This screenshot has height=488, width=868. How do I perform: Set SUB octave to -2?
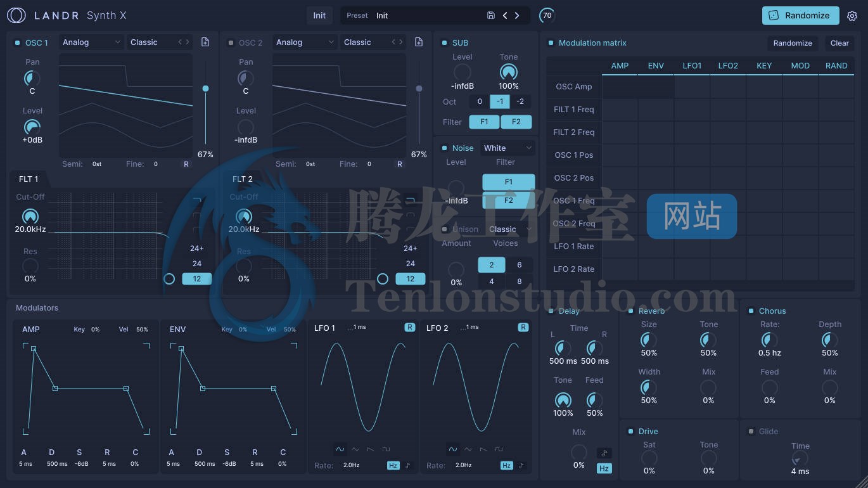tap(520, 101)
